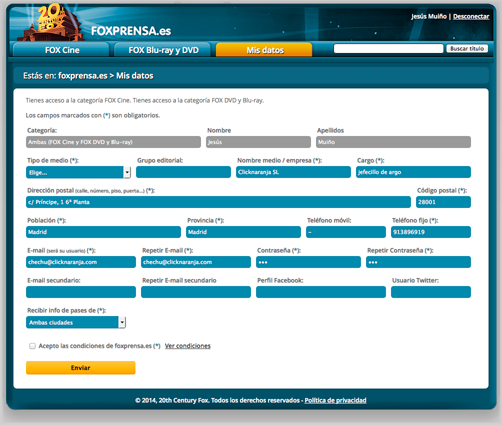Select the Código postal field
This screenshot has width=502, height=425.
pyautogui.click(x=443, y=202)
